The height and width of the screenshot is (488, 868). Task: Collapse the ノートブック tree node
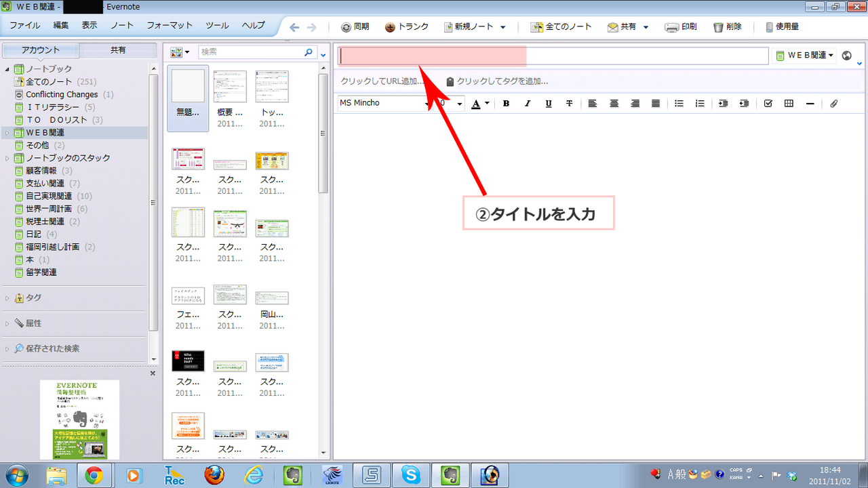pos(7,69)
